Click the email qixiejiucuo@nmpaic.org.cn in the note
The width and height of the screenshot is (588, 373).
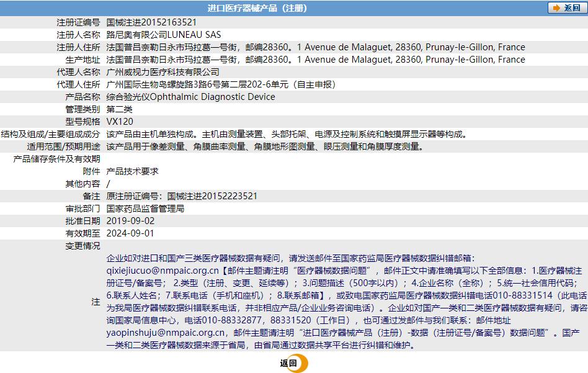pos(163,271)
